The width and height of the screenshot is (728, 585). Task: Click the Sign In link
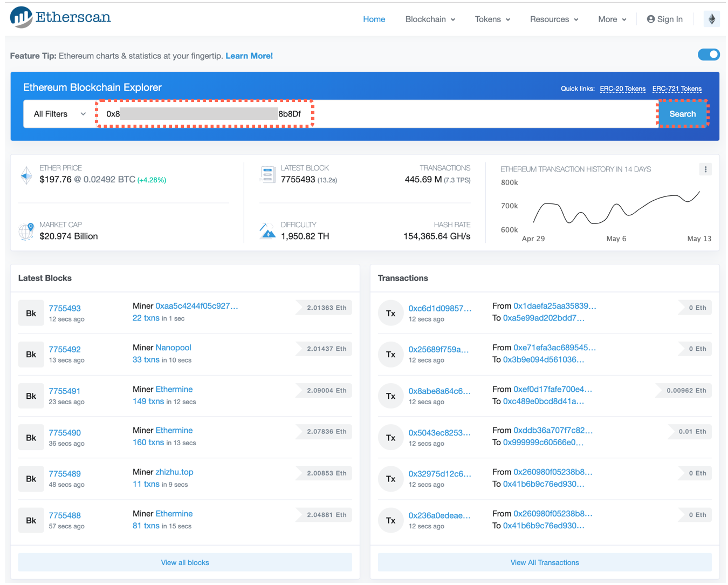pos(664,19)
